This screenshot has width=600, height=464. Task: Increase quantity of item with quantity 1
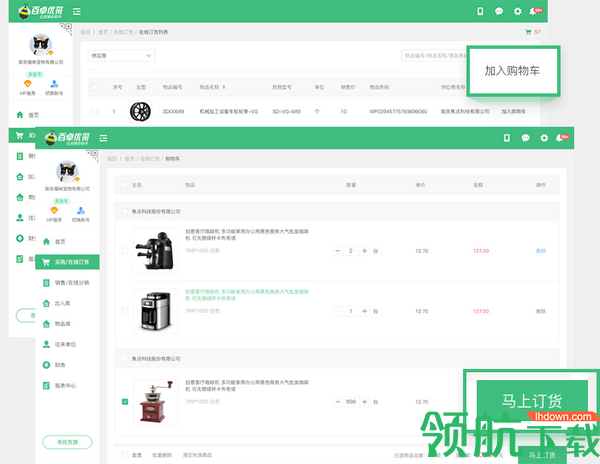tap(365, 311)
